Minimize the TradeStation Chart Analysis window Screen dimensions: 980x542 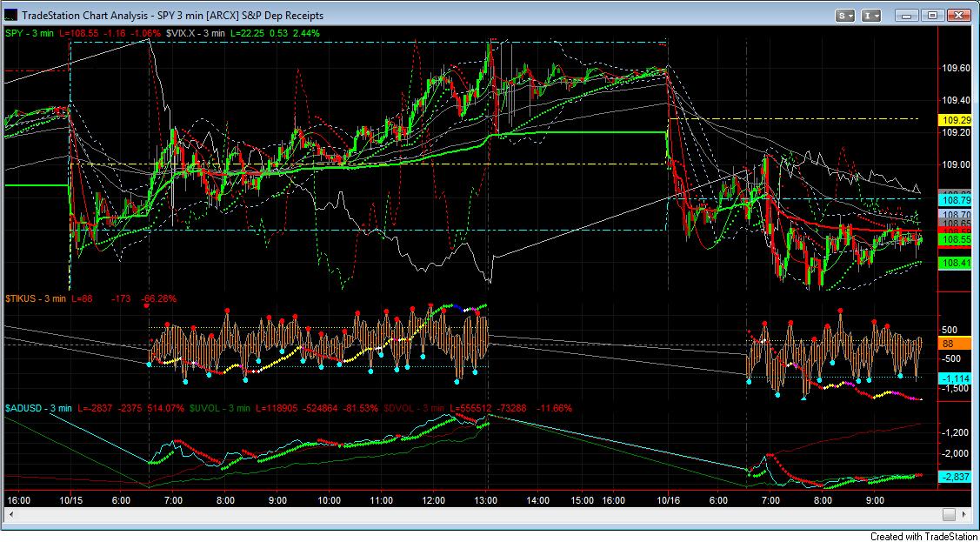[905, 15]
